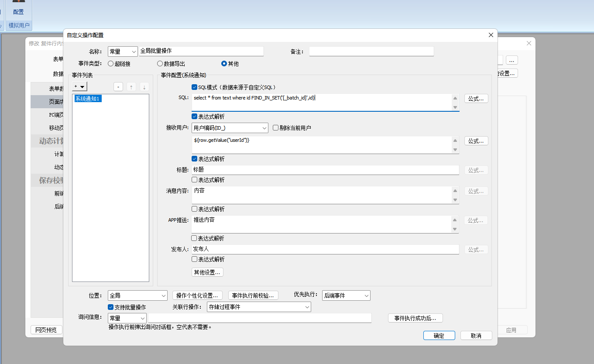Click the 标题 input field

pos(325,170)
